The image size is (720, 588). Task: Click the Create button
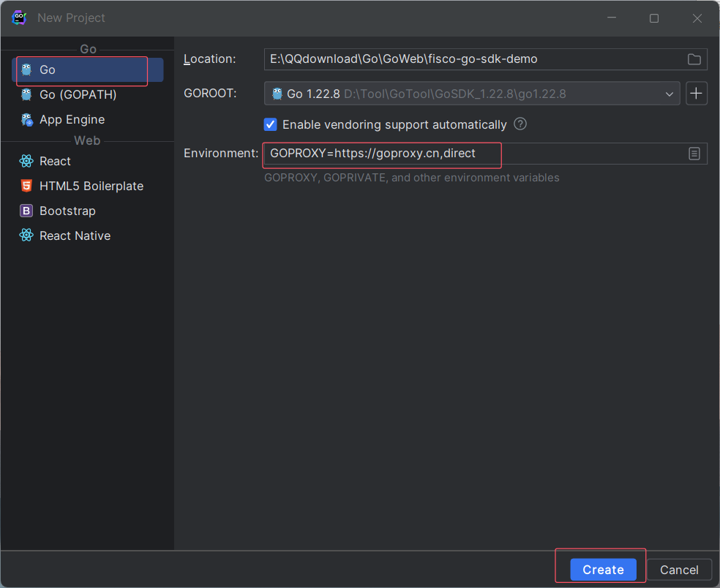point(601,570)
